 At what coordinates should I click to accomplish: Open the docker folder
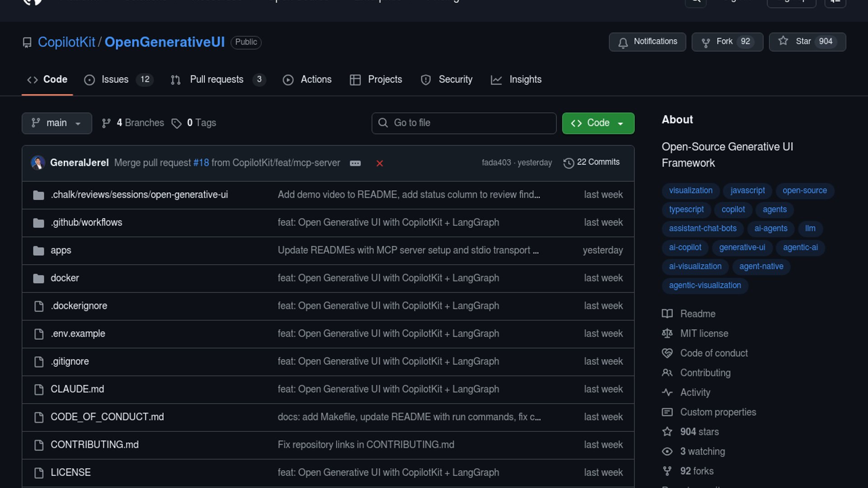[x=65, y=278]
